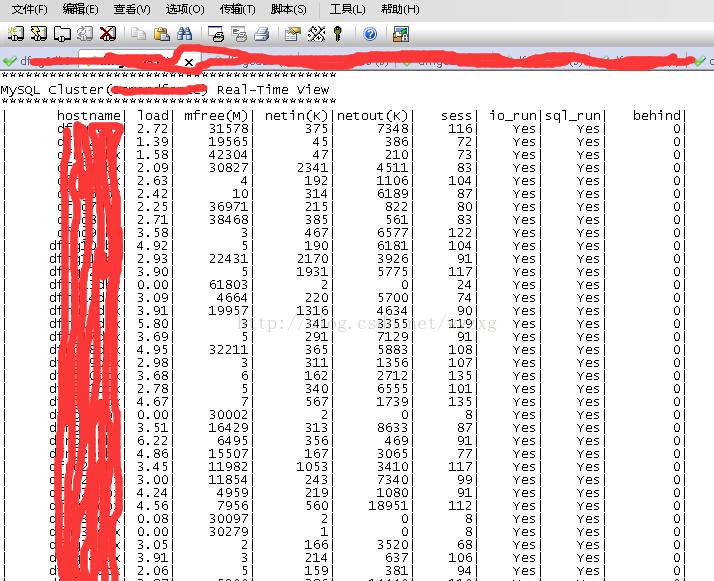Click sess value 122
714x581 pixels.
[460, 233]
